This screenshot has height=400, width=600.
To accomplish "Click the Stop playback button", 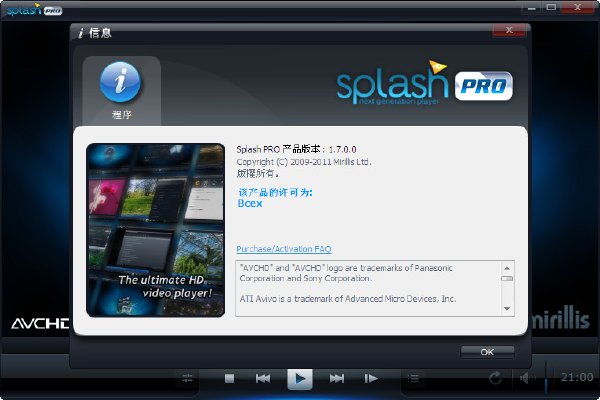I will (x=229, y=379).
